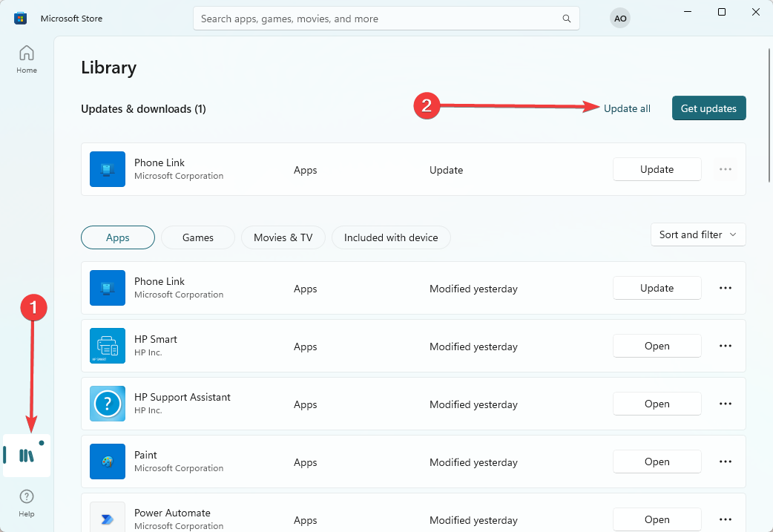Click the Update all link
The image size is (773, 532).
(x=627, y=108)
